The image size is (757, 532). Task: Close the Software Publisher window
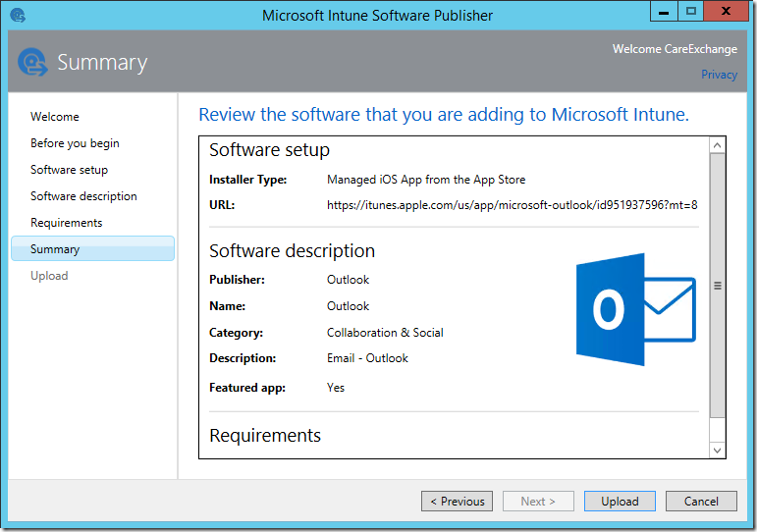click(726, 12)
